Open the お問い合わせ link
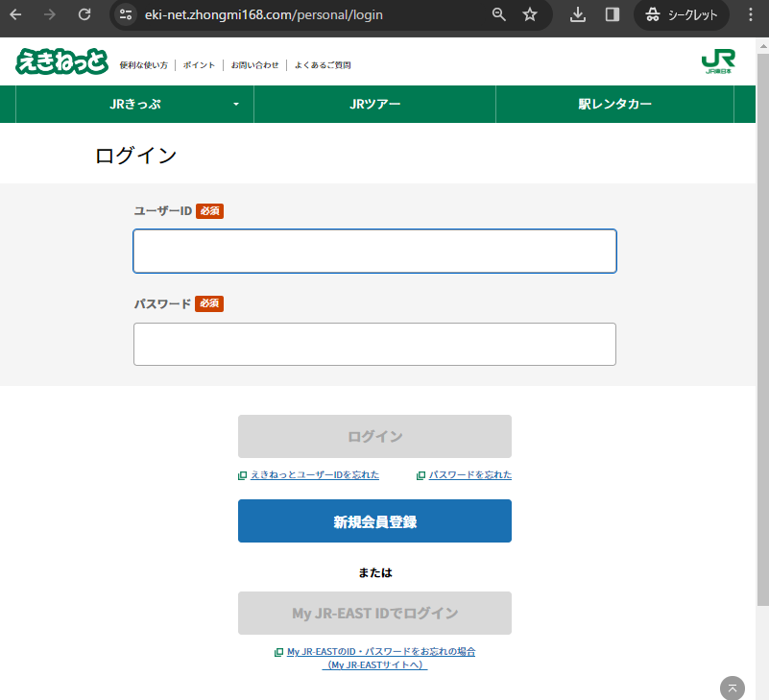This screenshot has width=769, height=700. click(255, 65)
